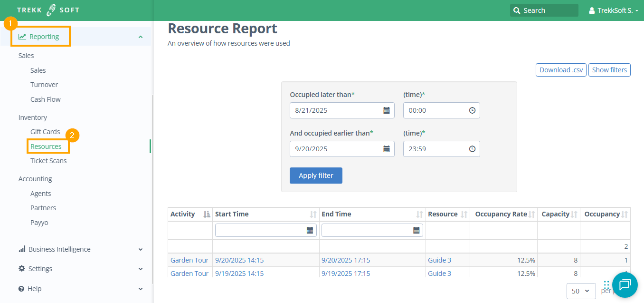Image resolution: width=644 pixels, height=303 pixels.
Task: Go to Turnover report in sidebar
Action: [x=44, y=85]
